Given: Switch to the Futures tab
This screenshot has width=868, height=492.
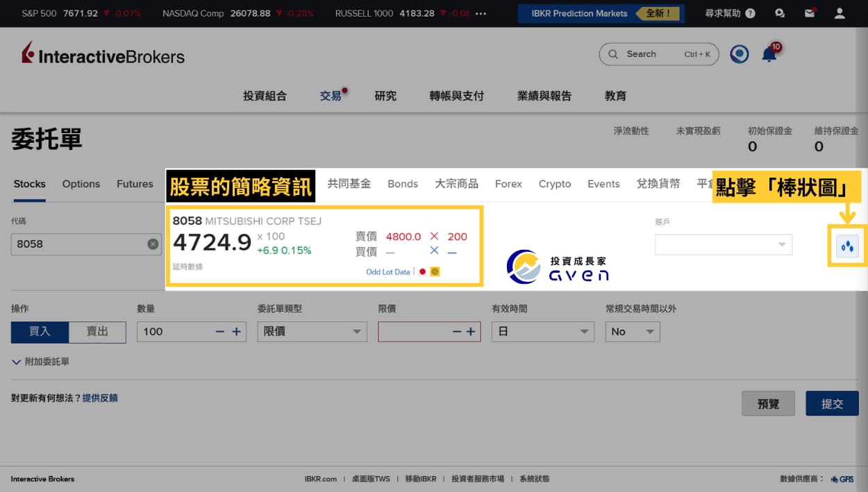Looking at the screenshot, I should pyautogui.click(x=135, y=184).
